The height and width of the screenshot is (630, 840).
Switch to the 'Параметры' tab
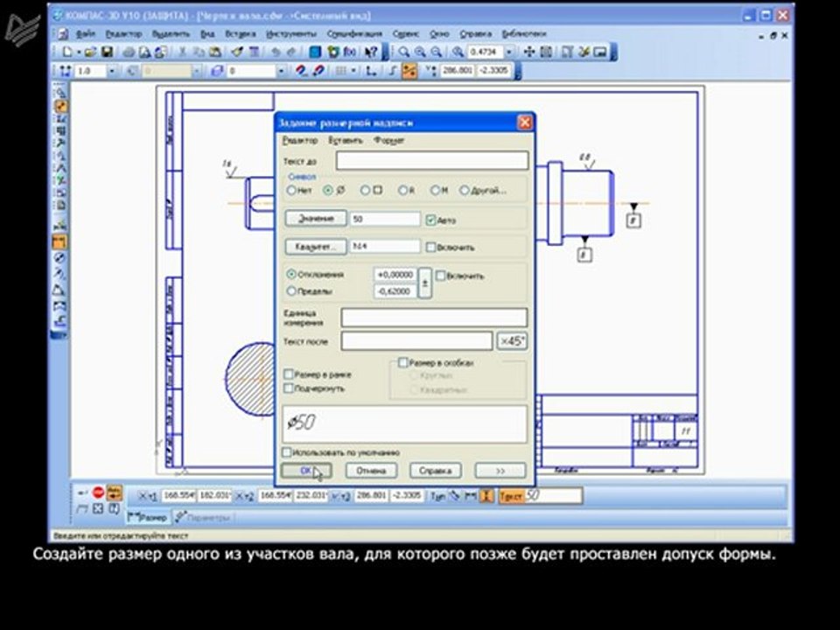pyautogui.click(x=203, y=517)
